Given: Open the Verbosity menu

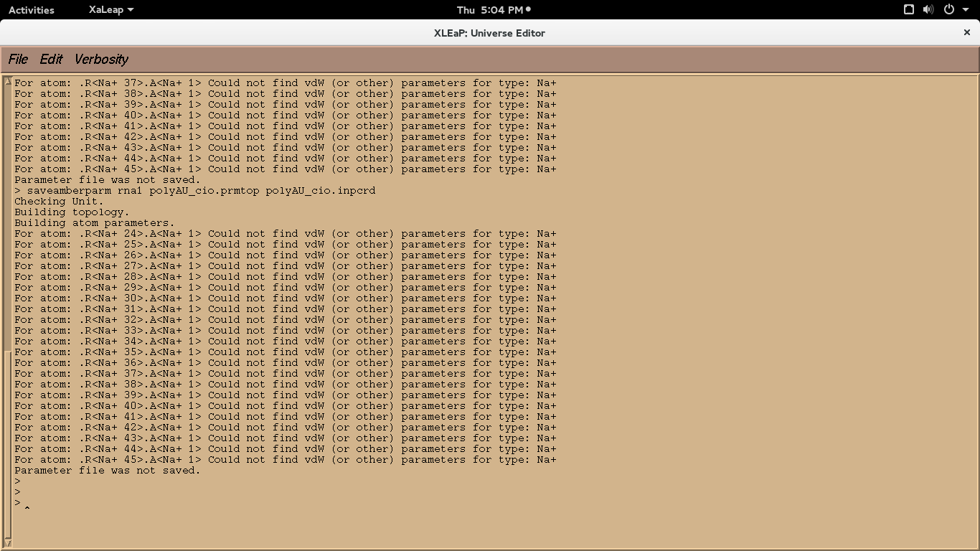Looking at the screenshot, I should tap(101, 60).
